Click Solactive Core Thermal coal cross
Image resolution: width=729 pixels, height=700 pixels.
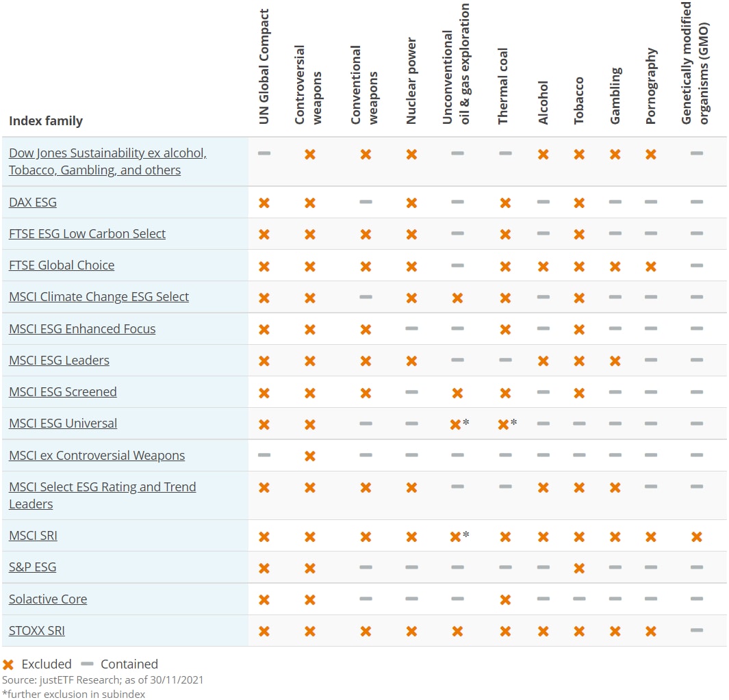pos(505,600)
